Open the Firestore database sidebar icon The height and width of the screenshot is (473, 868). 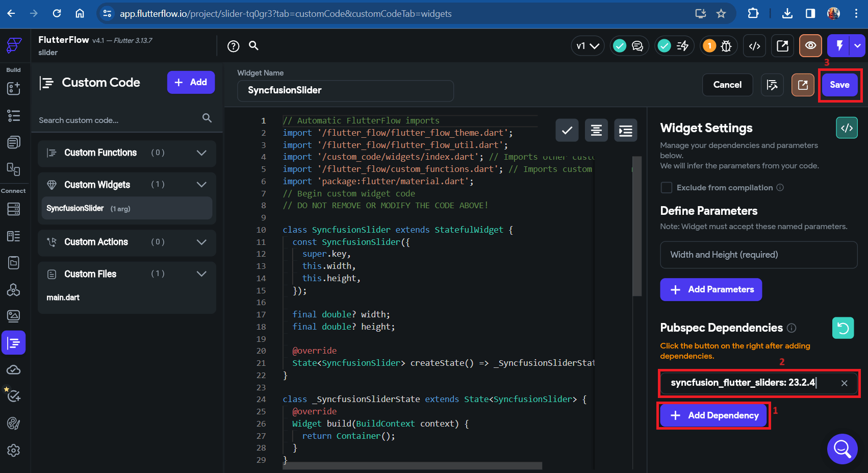pyautogui.click(x=14, y=209)
